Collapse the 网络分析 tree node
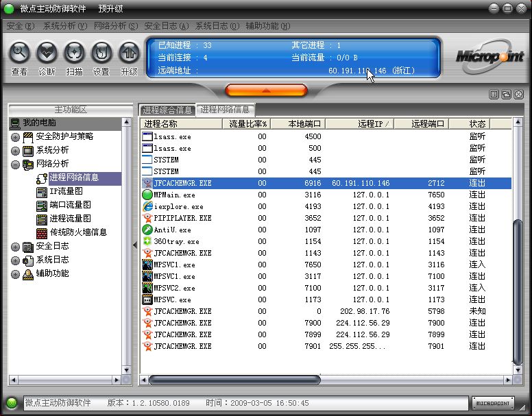532x416 pixels. 15,164
